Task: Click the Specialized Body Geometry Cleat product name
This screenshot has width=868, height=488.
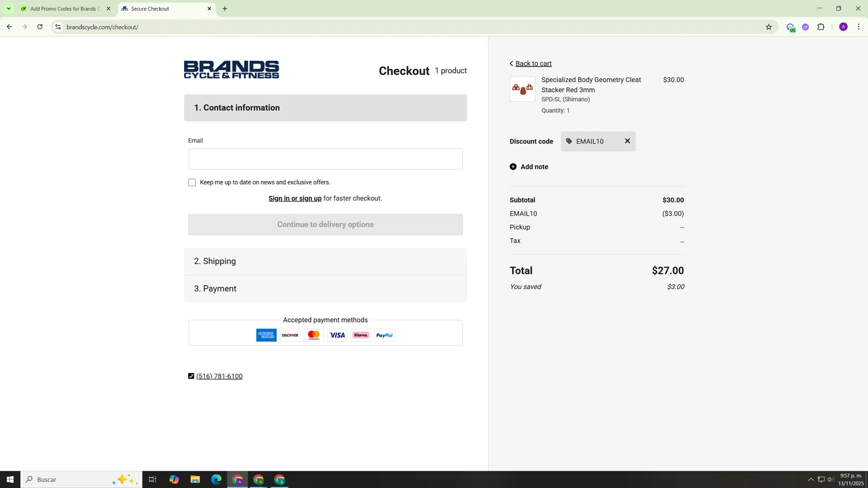Action: pyautogui.click(x=591, y=85)
